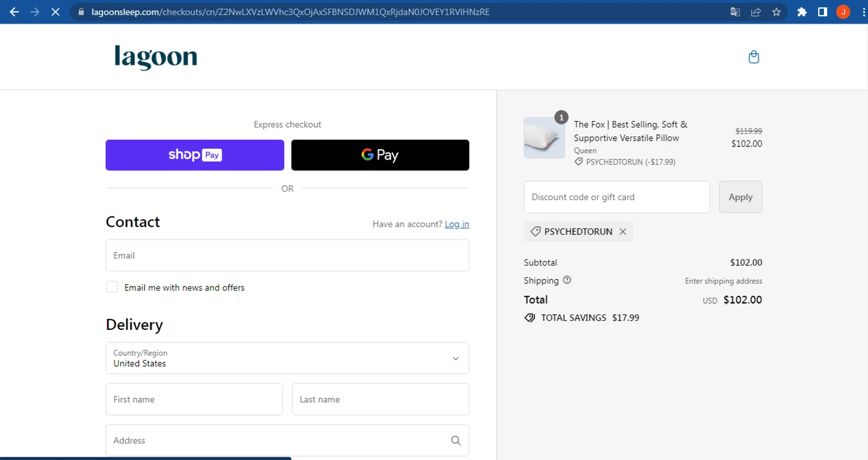Select the Subtotal $102.00 amount
868x460 pixels.
(x=746, y=263)
